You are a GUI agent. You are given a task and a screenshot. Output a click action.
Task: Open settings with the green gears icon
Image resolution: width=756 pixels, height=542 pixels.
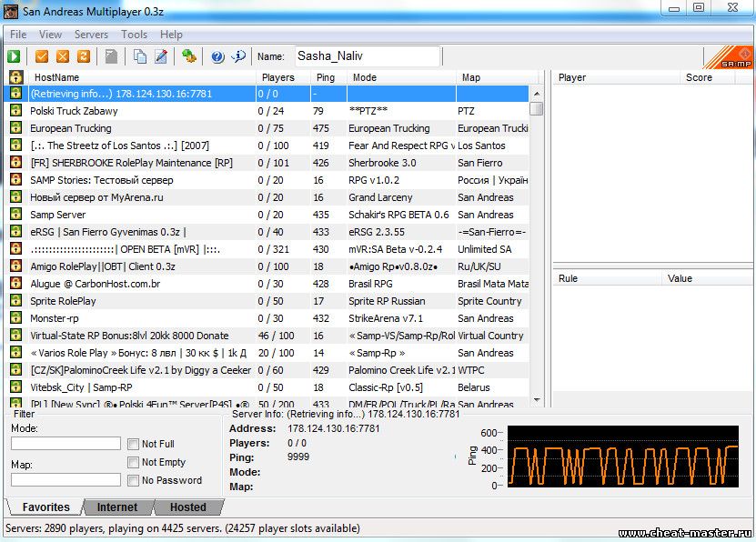click(189, 56)
